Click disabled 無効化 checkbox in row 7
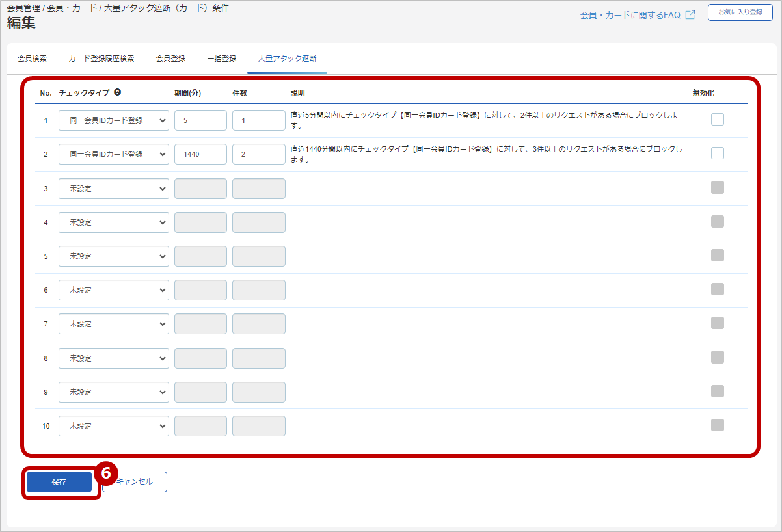Viewport: 782px width, 532px height. [x=718, y=323]
